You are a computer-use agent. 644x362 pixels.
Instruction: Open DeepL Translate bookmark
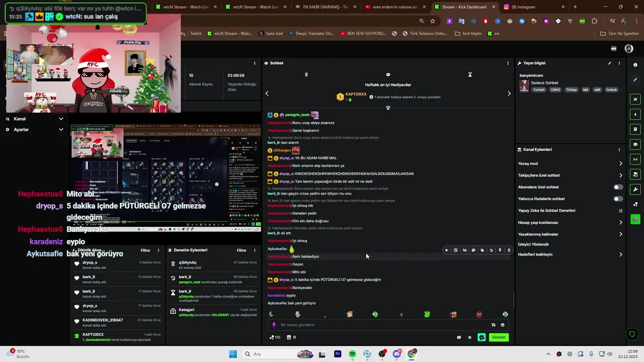(312, 34)
